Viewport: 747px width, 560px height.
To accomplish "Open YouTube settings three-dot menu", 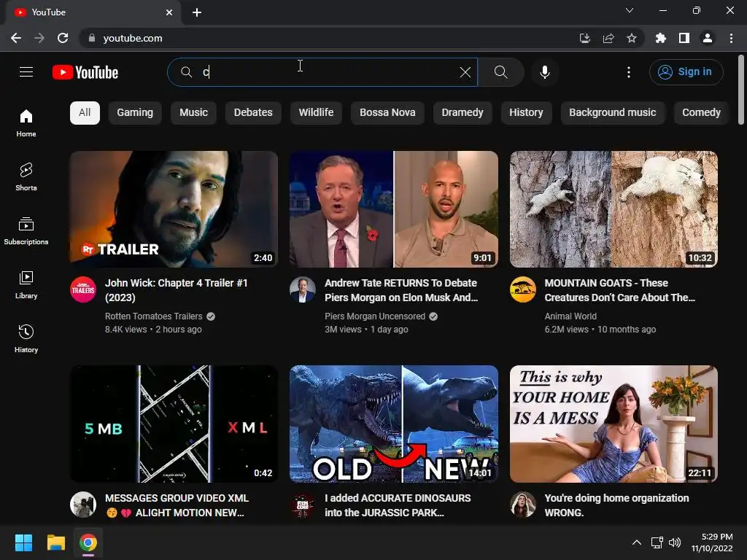I will pos(629,72).
